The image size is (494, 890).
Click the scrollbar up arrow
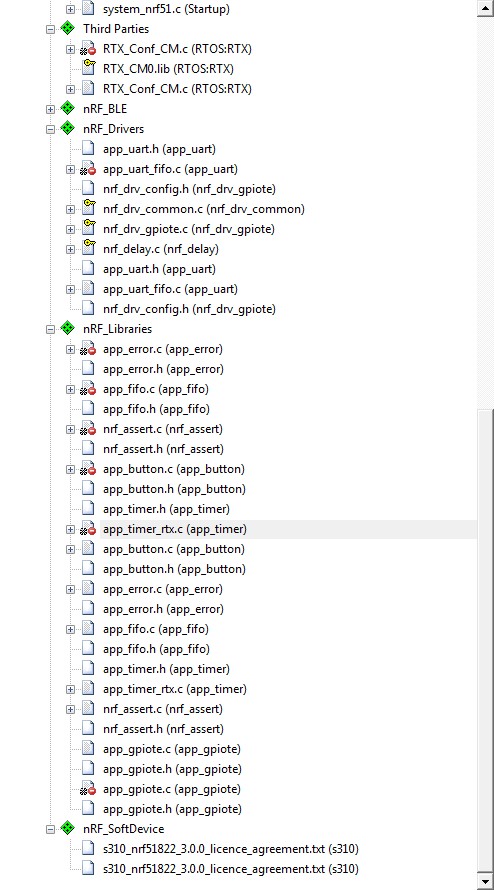485,8
